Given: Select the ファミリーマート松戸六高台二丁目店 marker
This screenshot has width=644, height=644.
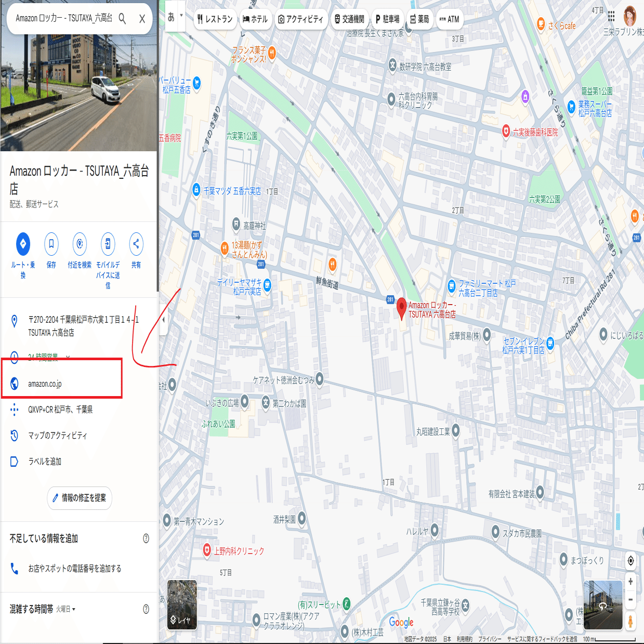Looking at the screenshot, I should 452,285.
